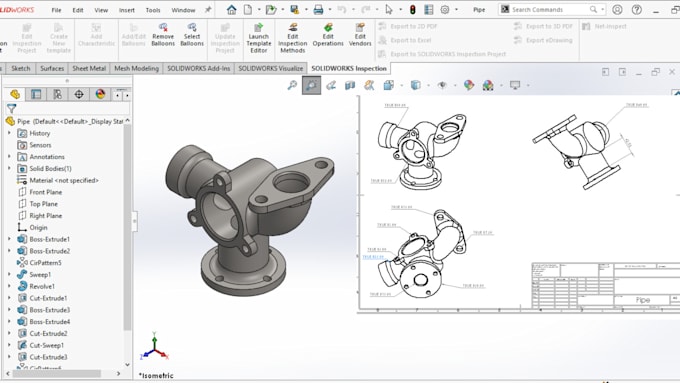Image resolution: width=680 pixels, height=383 pixels.
Task: Open Edit Inspection Methods
Action: pyautogui.click(x=293, y=38)
